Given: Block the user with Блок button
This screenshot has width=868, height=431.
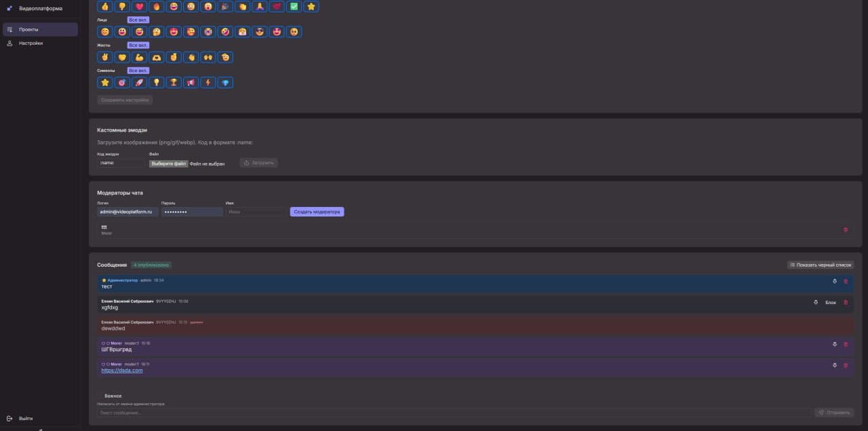Looking at the screenshot, I should [x=831, y=302].
